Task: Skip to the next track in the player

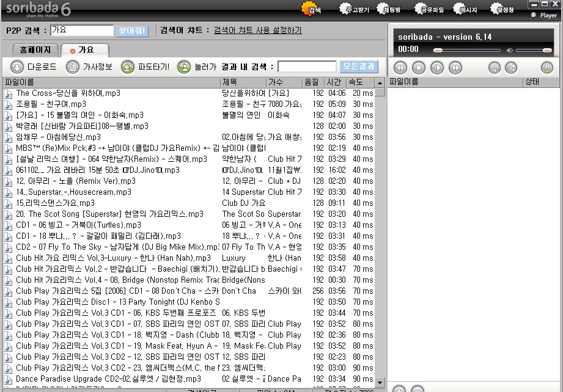Action: (455, 68)
